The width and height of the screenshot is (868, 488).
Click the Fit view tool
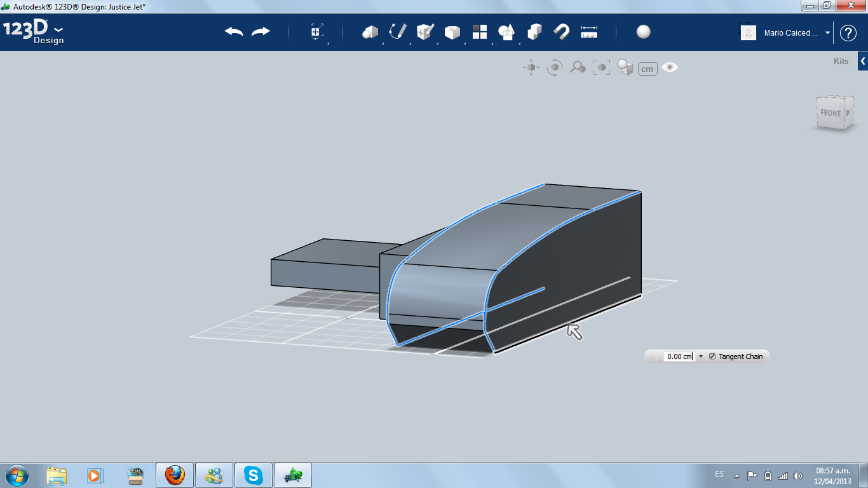pos(601,67)
